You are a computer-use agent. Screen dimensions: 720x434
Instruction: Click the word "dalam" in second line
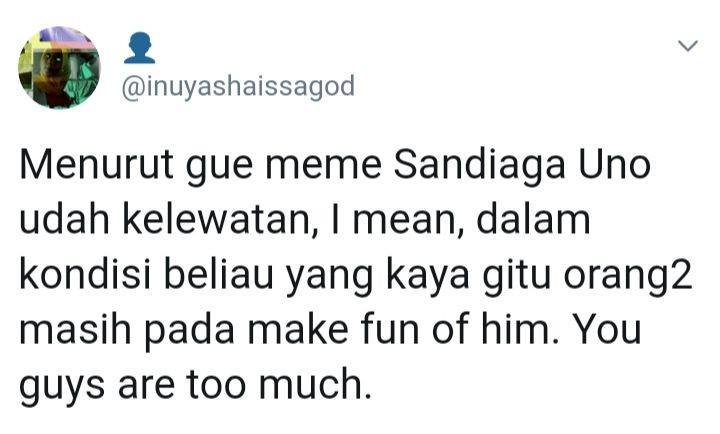click(534, 220)
